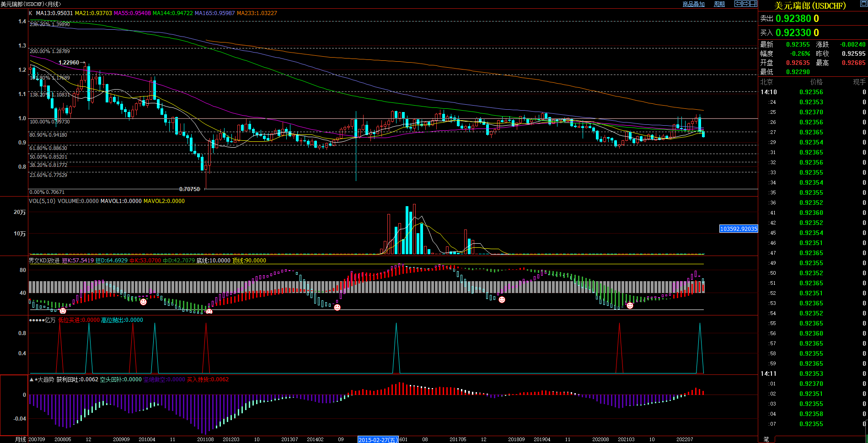Image resolution: width=868 pixels, height=443 pixels.
Task: Click the back arrow navigation icon
Action: (738, 4)
